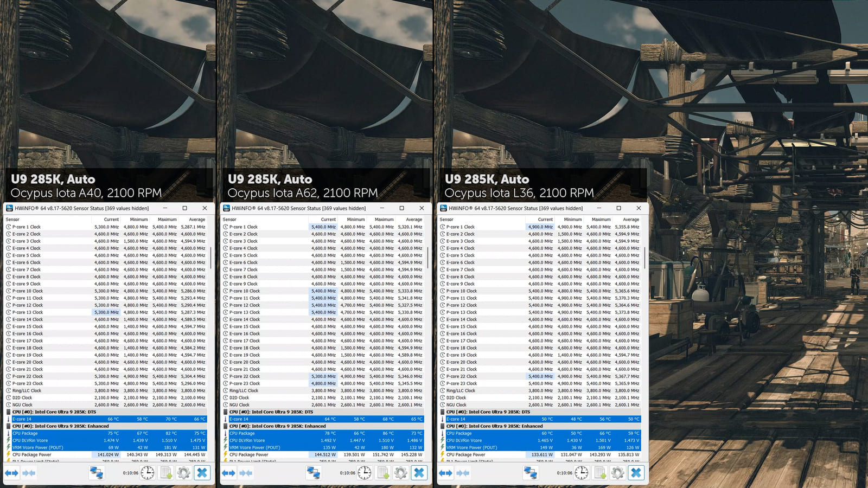868x488 pixels.
Task: Sort by Current column header in A40 window
Action: pyautogui.click(x=111, y=220)
